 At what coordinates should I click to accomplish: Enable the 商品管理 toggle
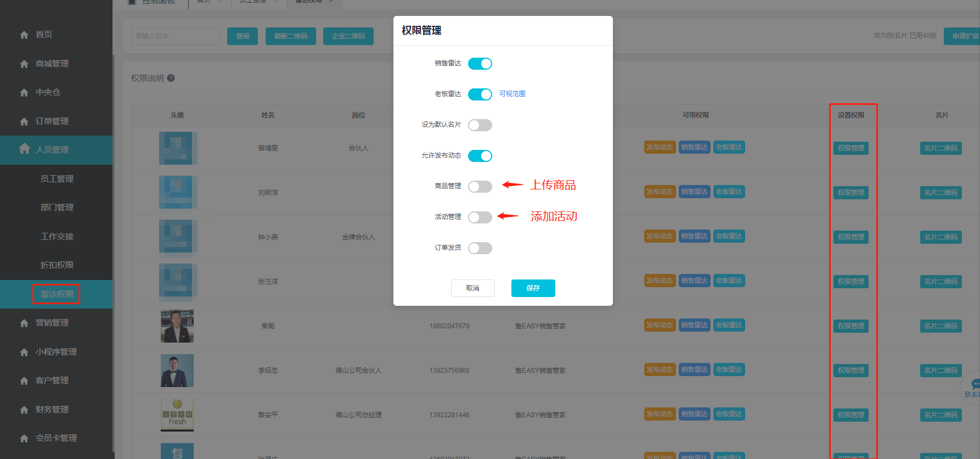click(480, 187)
